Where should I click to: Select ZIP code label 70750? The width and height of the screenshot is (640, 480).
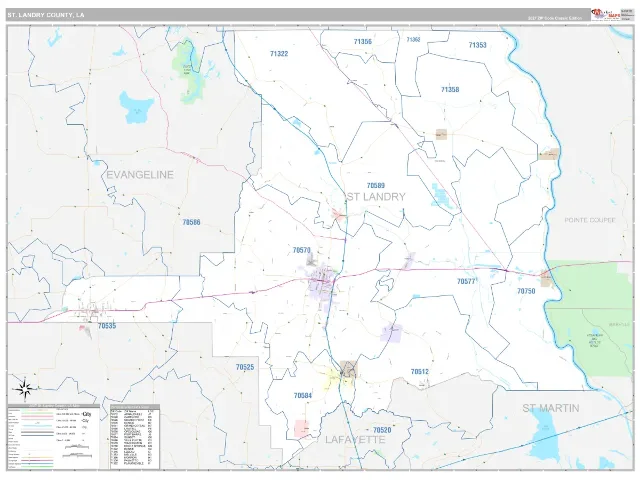click(526, 291)
